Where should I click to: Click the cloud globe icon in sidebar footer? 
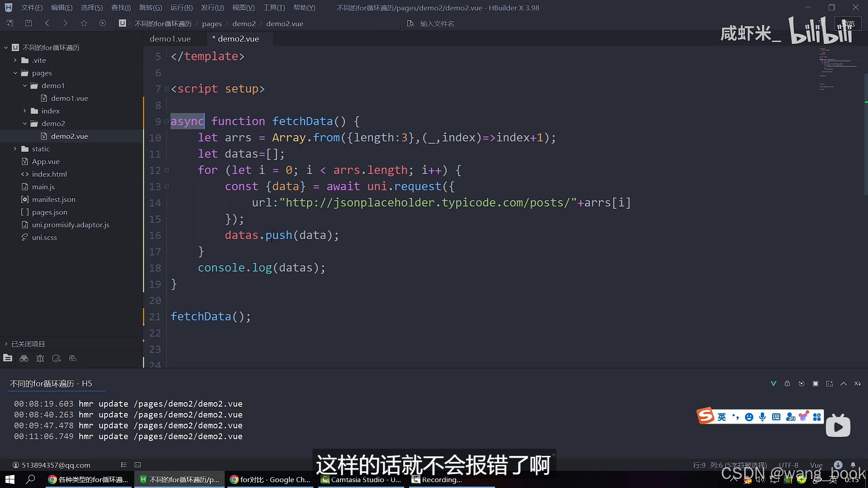point(73,358)
